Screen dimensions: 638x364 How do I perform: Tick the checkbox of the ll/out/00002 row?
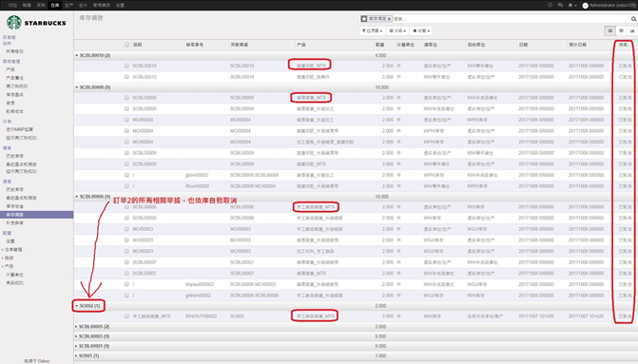tap(126, 186)
